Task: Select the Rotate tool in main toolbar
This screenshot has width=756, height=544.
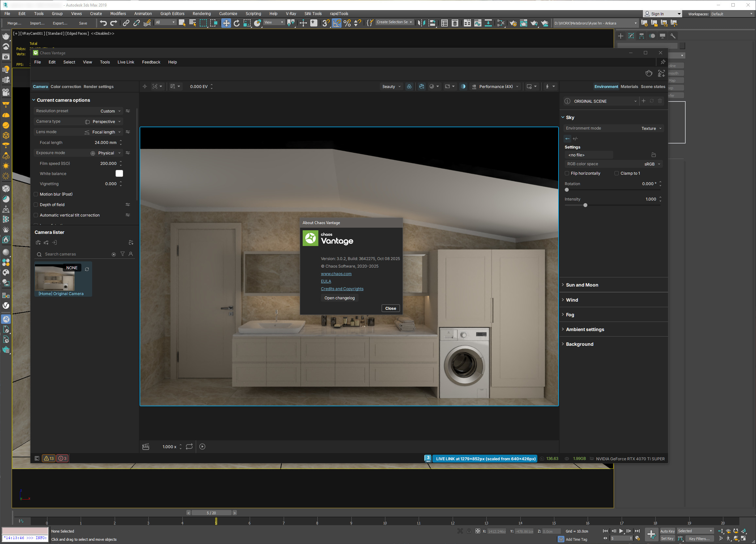Action: click(x=236, y=23)
